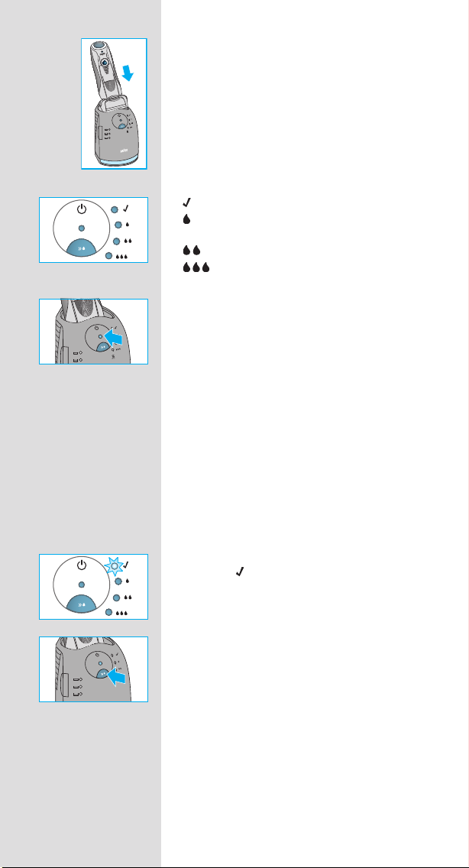The image size is (469, 868).
Task: Select the double drop icon in the legend list
Action: coord(191,251)
